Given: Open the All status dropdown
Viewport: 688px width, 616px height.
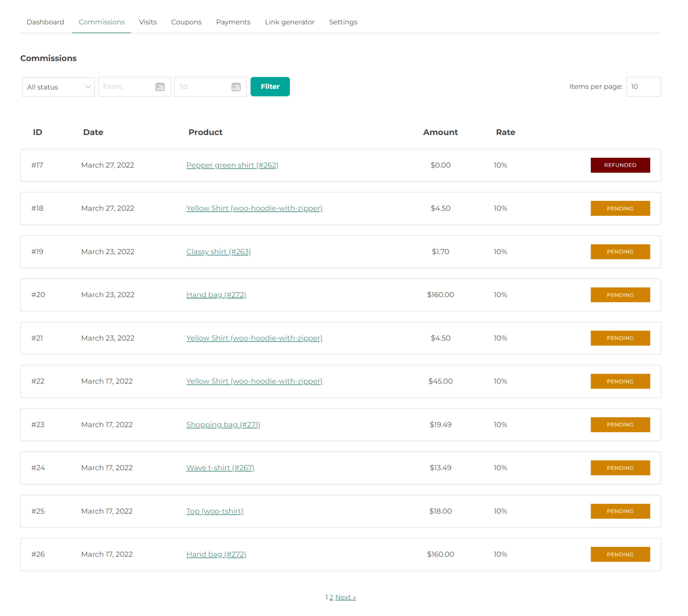Looking at the screenshot, I should tap(58, 87).
